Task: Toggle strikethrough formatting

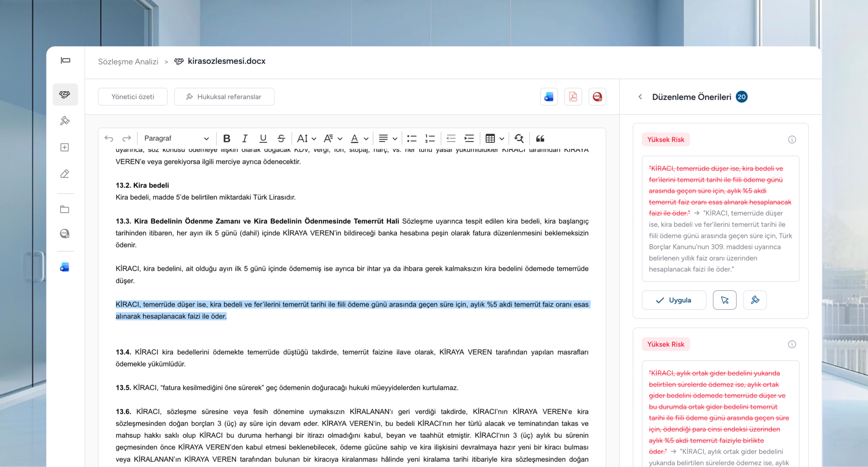Action: coord(281,138)
